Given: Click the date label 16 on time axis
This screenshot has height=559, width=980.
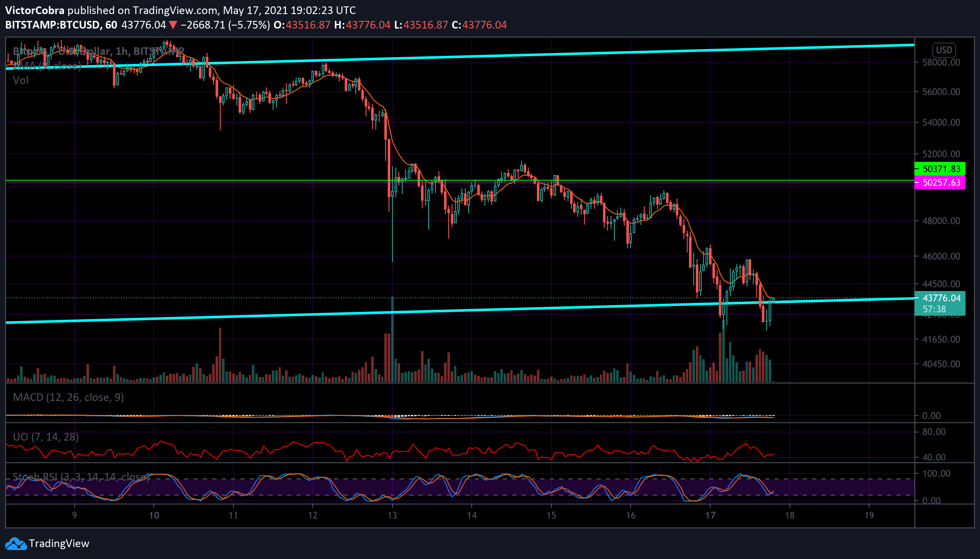Looking at the screenshot, I should (631, 515).
